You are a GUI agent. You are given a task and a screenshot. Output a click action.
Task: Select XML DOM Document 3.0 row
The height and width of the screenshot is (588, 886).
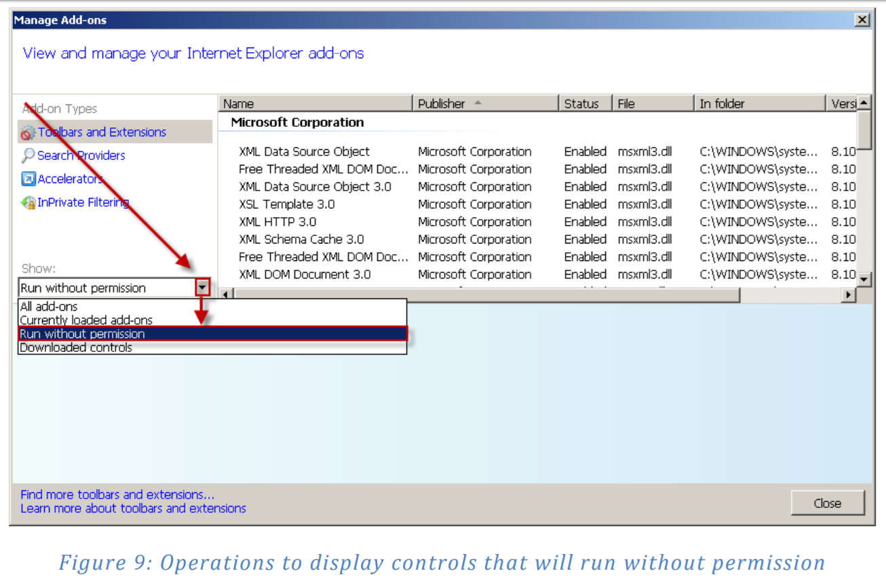coord(537,275)
